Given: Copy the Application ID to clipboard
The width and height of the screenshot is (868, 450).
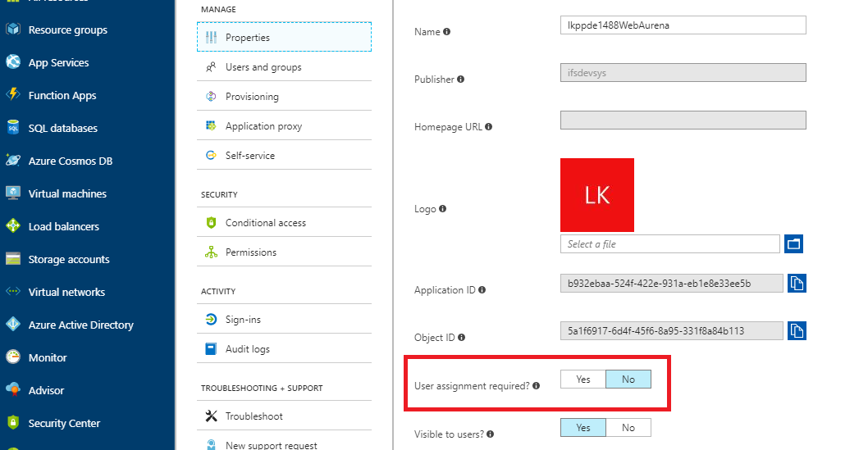Looking at the screenshot, I should click(x=797, y=283).
